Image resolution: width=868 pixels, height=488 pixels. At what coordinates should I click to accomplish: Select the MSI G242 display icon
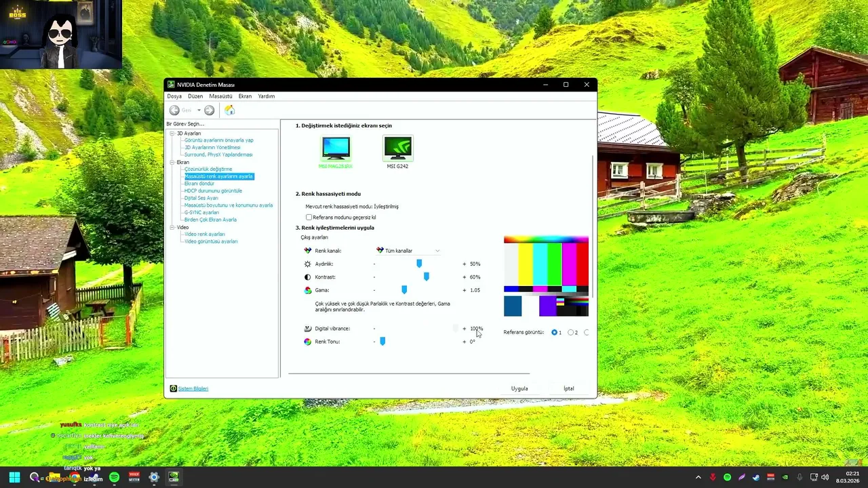pyautogui.click(x=397, y=148)
